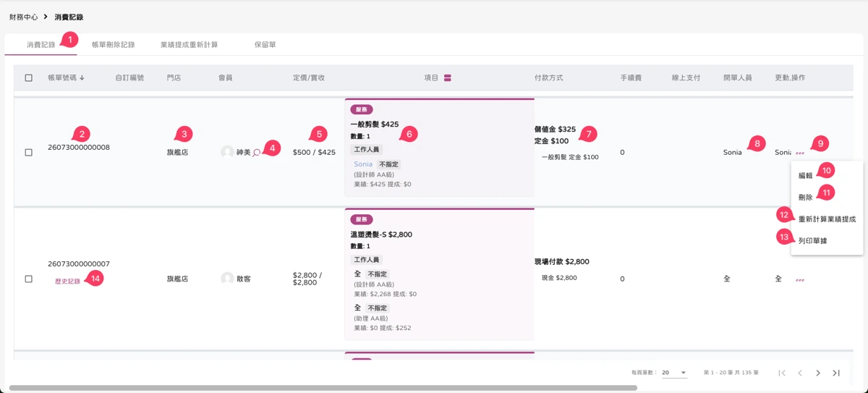Click the 自訂編號 column header

pyautogui.click(x=129, y=77)
